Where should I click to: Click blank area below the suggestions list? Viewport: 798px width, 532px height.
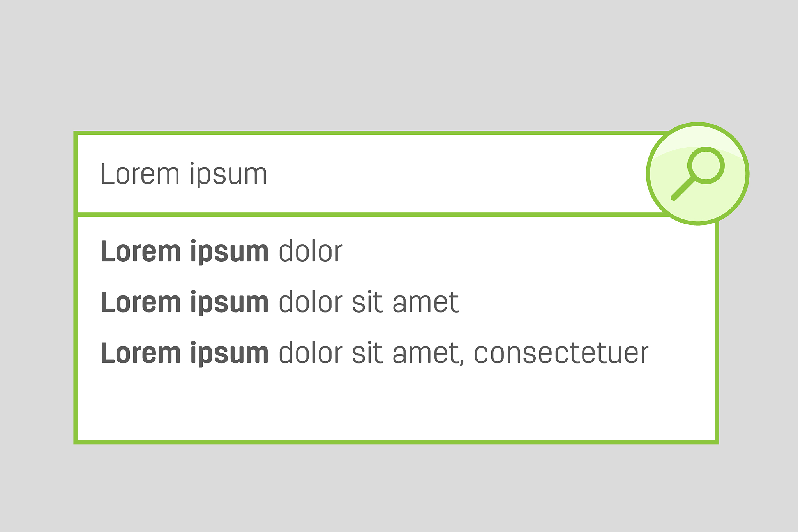390,405
